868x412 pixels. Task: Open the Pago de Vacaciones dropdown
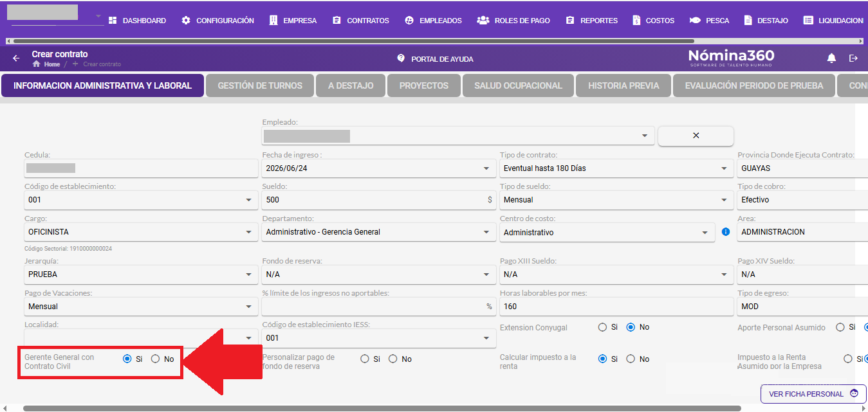coord(141,307)
